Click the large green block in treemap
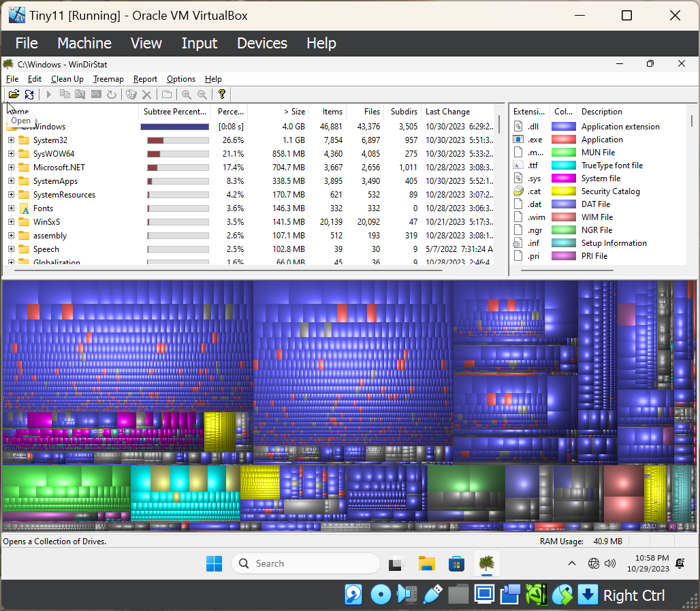Image resolution: width=700 pixels, height=611 pixels. coord(66,489)
